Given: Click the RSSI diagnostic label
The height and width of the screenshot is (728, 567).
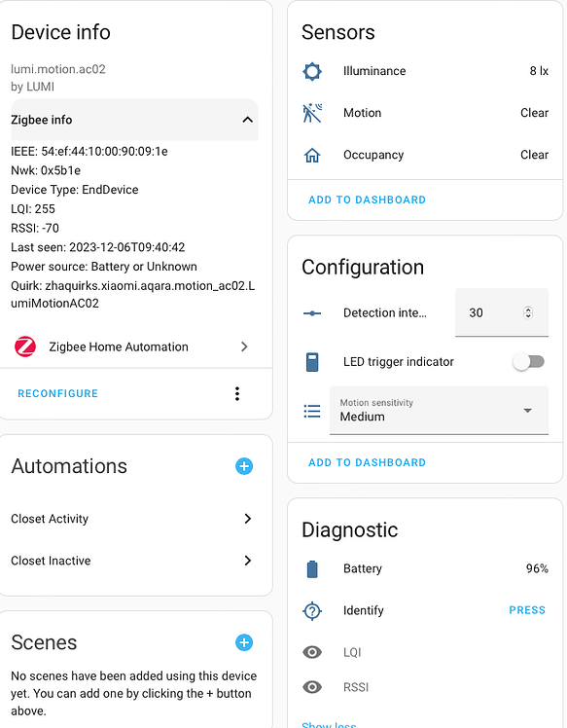Looking at the screenshot, I should [x=356, y=687].
